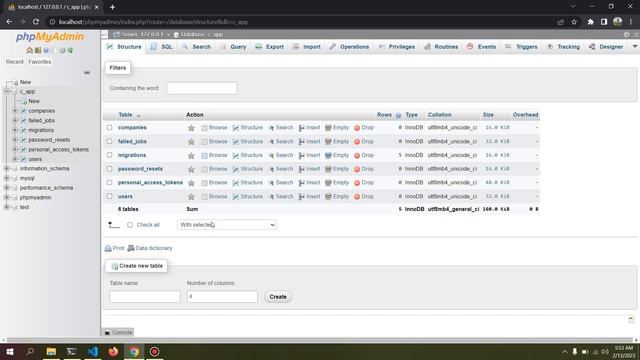Launch Firefox from the taskbar
Viewport: 640px width, 360px height.
click(113, 351)
